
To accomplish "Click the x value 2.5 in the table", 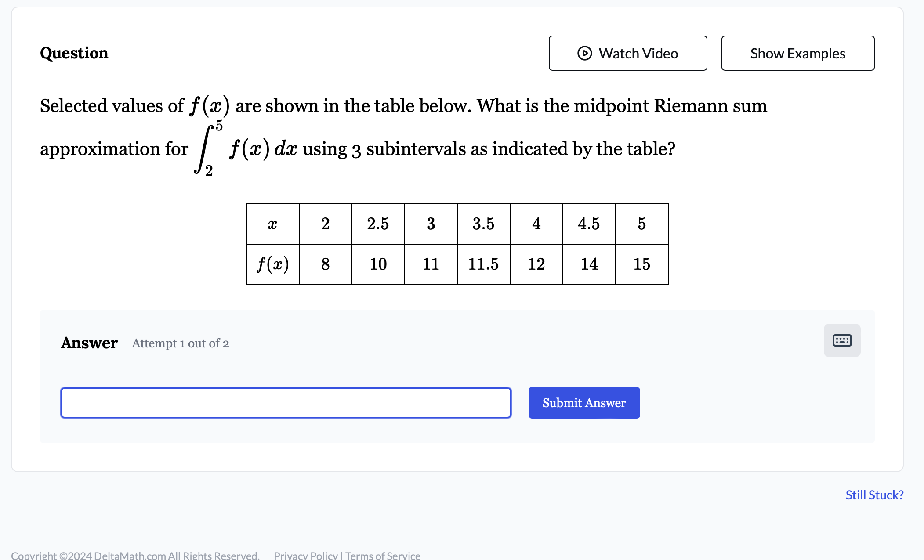I will coord(378,224).
